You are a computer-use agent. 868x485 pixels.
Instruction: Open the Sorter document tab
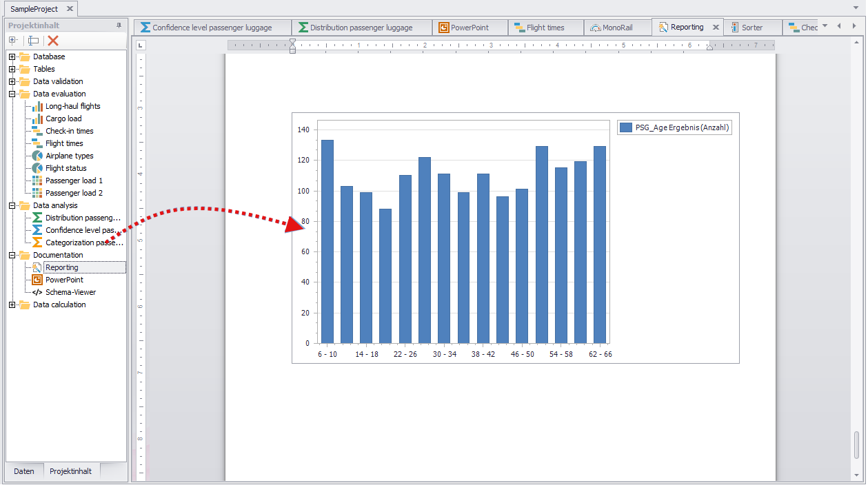pyautogui.click(x=752, y=28)
